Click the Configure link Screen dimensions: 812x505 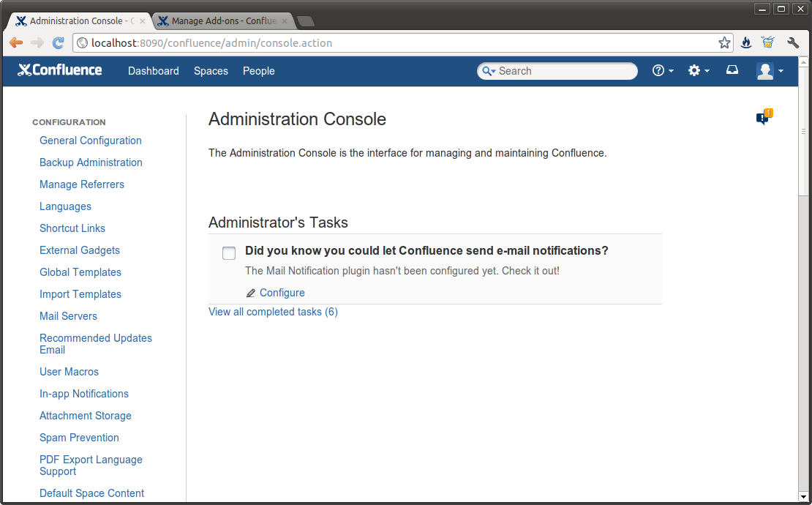[x=282, y=293]
